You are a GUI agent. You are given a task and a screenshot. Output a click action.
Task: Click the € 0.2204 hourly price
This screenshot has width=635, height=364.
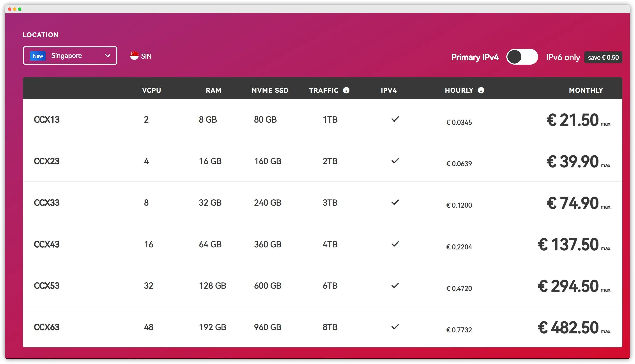(x=459, y=247)
